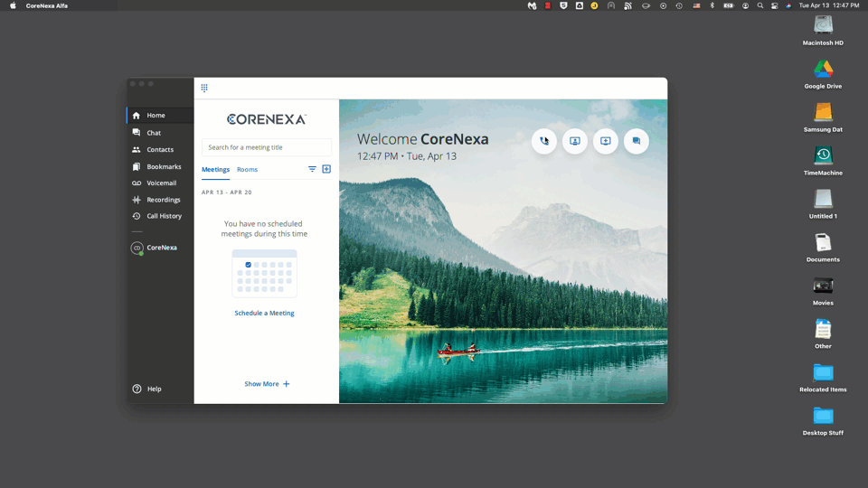The height and width of the screenshot is (488, 868).
Task: Open the dial pad grid icon
Action: tap(204, 88)
